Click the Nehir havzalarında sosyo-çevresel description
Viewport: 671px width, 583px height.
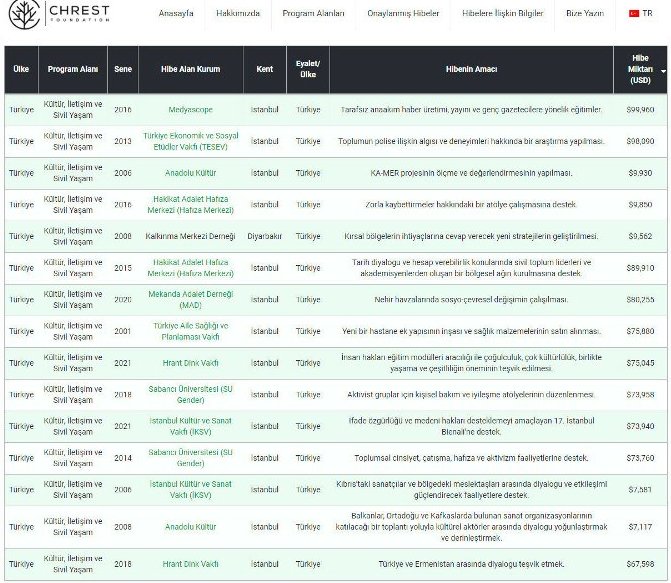pyautogui.click(x=471, y=300)
